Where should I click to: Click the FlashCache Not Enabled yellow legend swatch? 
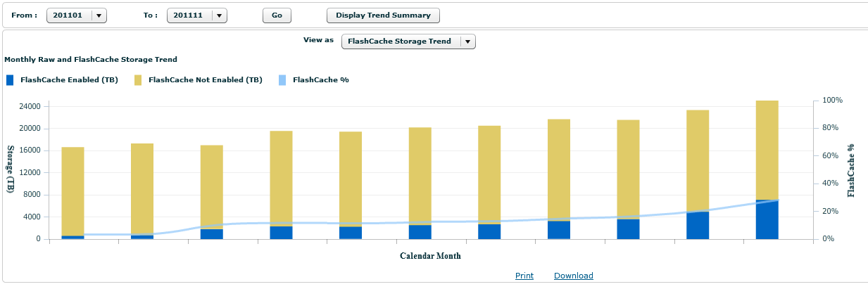(138, 80)
